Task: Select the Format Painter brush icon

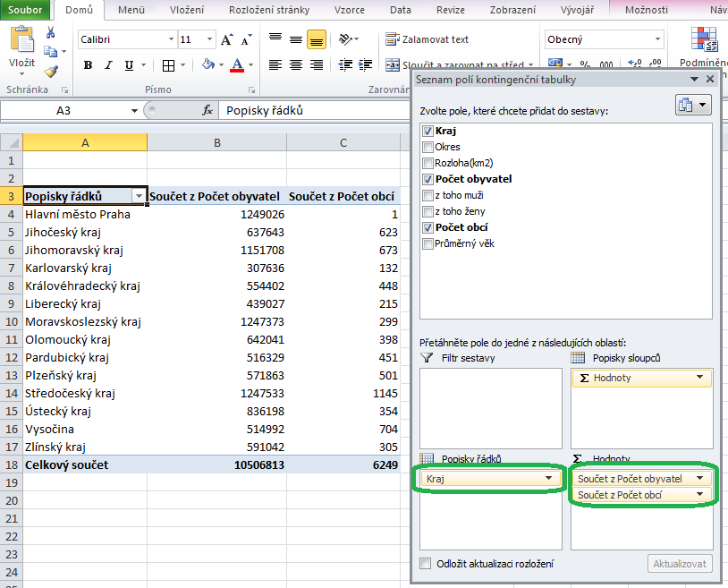Action: 51,72
